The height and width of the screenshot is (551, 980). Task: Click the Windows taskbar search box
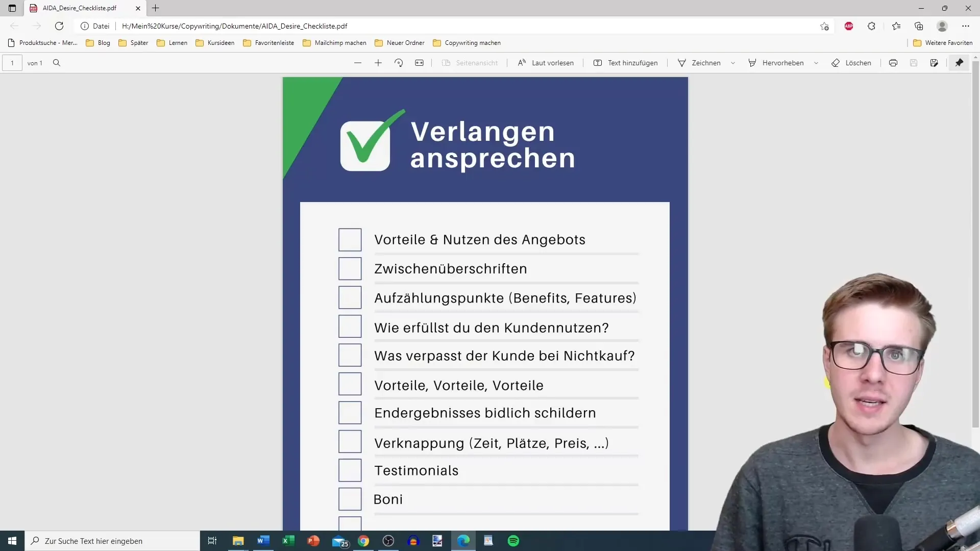point(112,541)
